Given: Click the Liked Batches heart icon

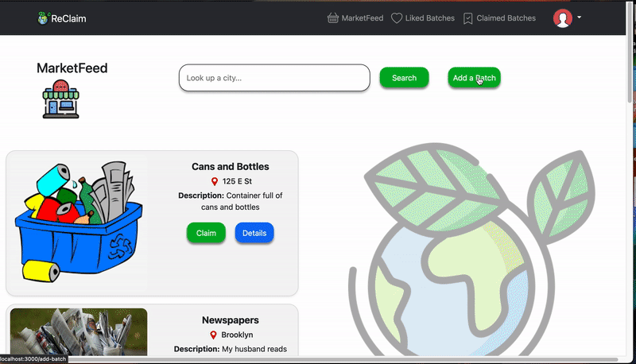Looking at the screenshot, I should point(396,18).
